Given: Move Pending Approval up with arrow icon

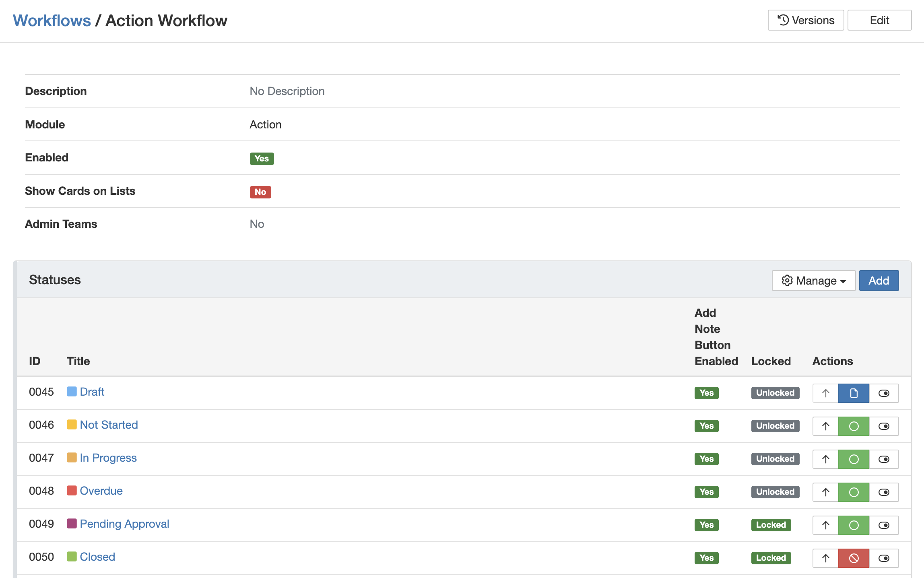Looking at the screenshot, I should (825, 525).
